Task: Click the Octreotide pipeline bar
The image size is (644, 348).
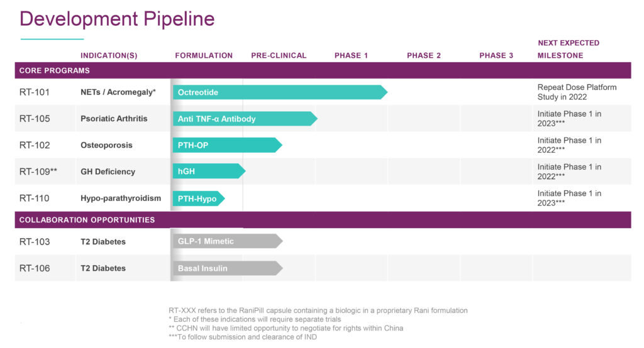Action: [280, 92]
